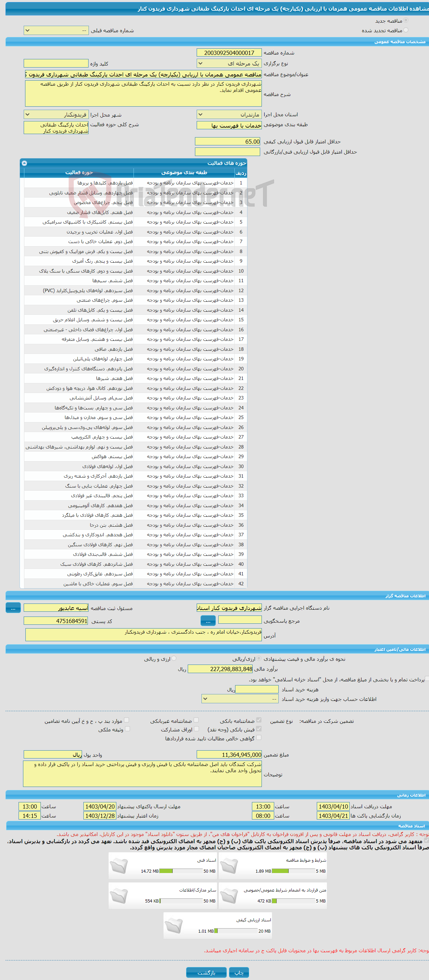Image resolution: width=429 pixels, height=980 pixels.
Task: Click the ردیف column header
Action: point(241,173)
